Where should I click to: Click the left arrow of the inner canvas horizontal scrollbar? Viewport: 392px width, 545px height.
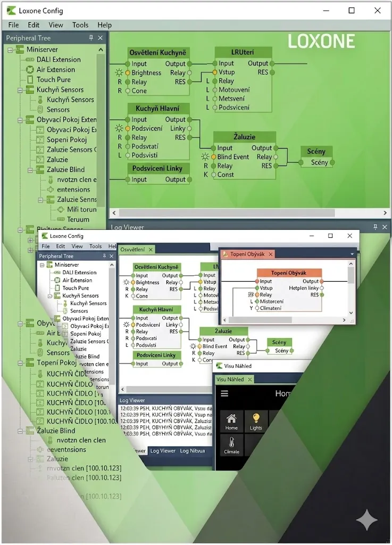[x=123, y=389]
